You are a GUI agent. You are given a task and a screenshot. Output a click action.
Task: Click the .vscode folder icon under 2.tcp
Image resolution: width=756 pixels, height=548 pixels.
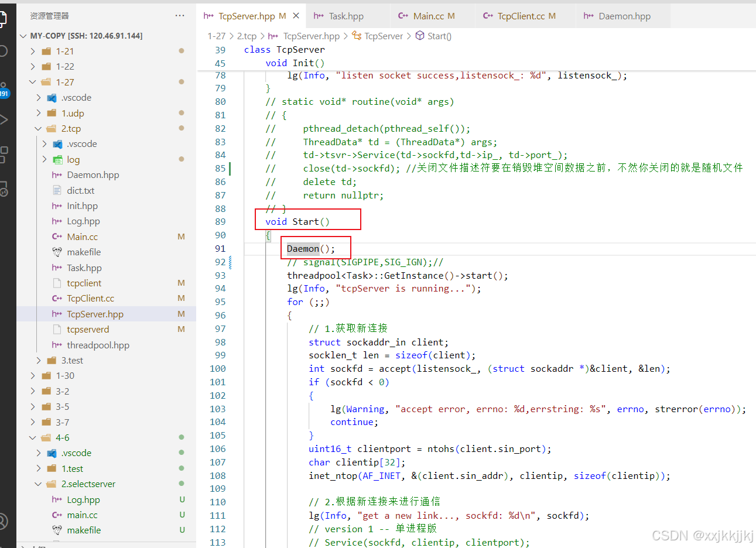point(57,144)
